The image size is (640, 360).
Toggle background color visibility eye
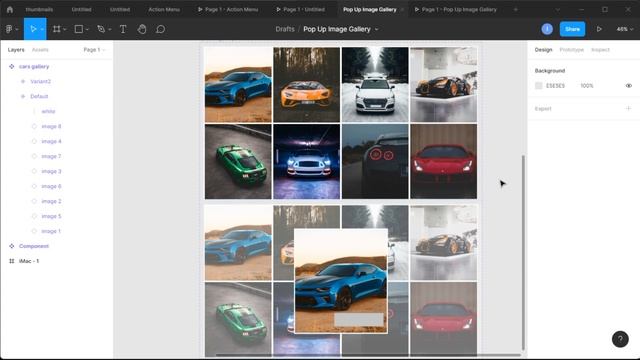[x=629, y=86]
